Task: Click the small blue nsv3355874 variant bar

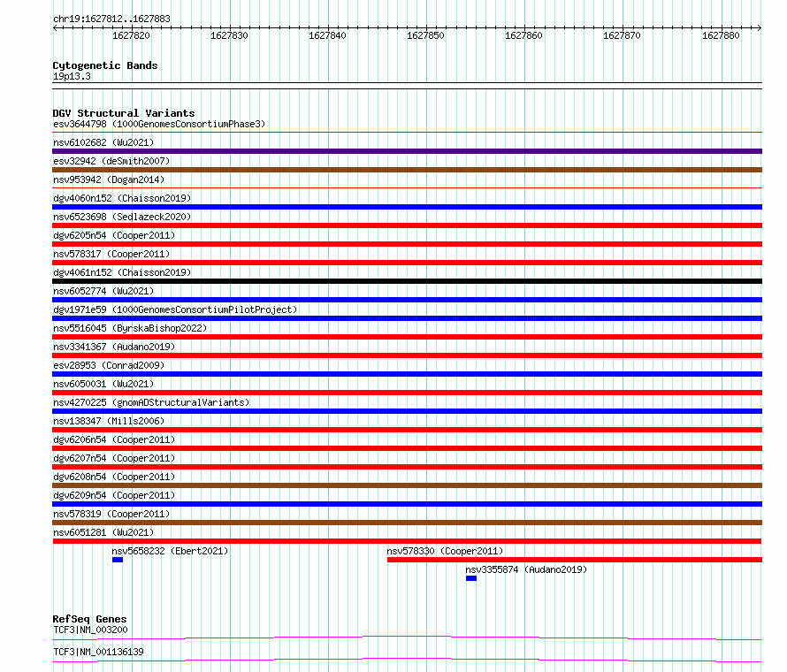Action: 471,578
